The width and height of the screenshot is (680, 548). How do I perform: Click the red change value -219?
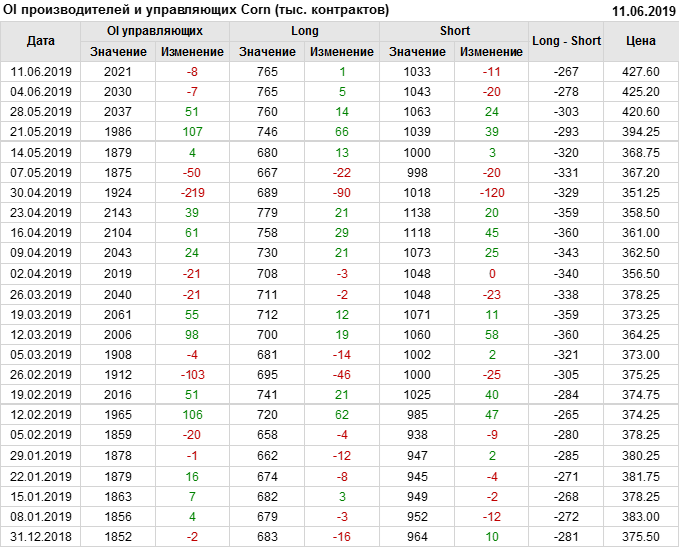click(x=192, y=193)
